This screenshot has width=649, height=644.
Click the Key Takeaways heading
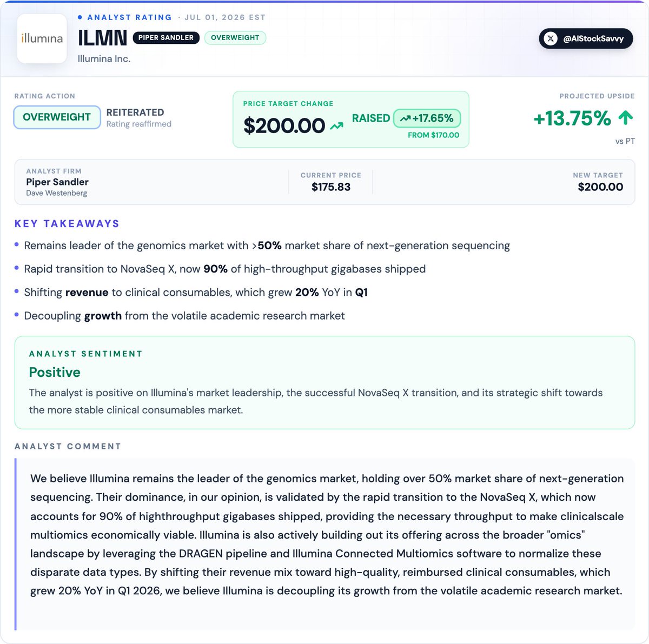67,224
